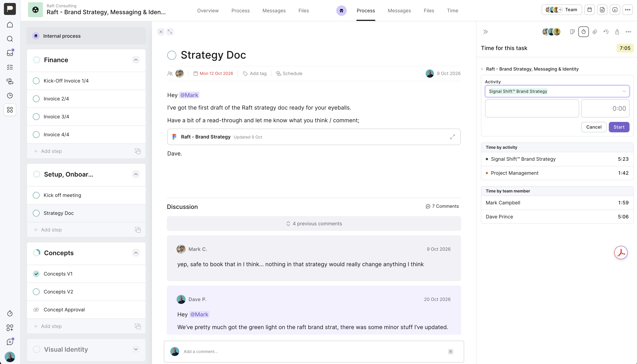Click the Start timer button

[619, 127]
